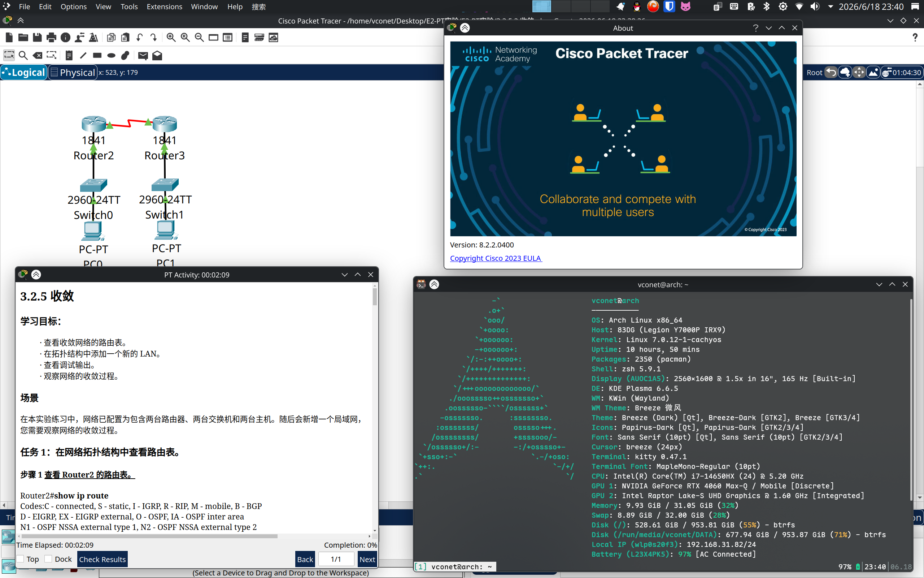Click the cloud-window icon in the main toolbar
The width and height of the screenshot is (924, 578).
[x=273, y=38]
